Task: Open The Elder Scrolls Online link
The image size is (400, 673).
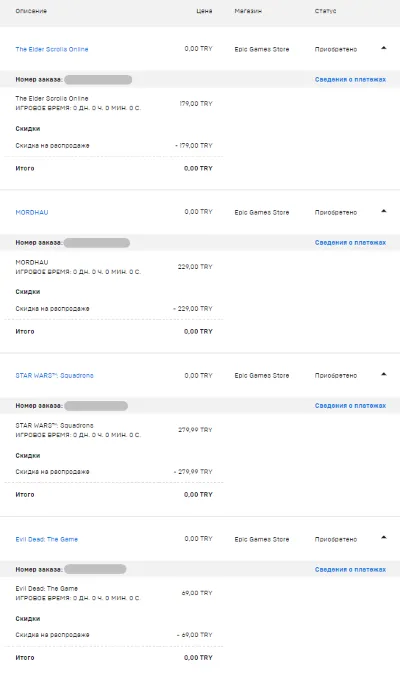Action: click(x=52, y=49)
